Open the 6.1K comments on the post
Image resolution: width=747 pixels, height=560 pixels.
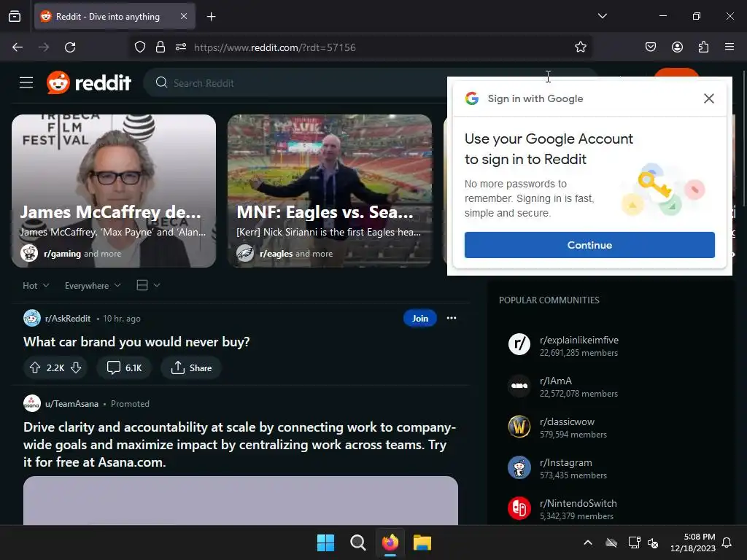(124, 367)
